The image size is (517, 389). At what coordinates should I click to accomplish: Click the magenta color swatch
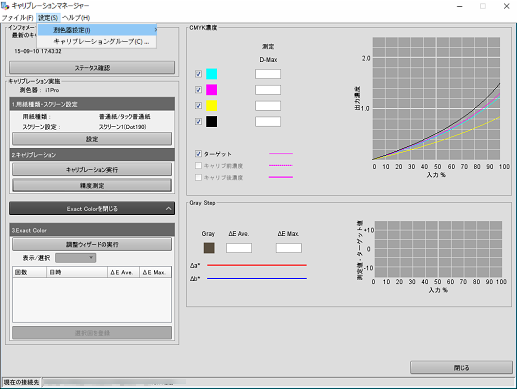pyautogui.click(x=211, y=90)
